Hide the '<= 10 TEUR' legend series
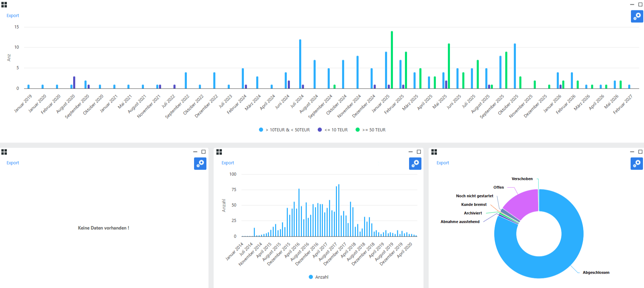Screen dimensions: 644x288 click(x=333, y=130)
